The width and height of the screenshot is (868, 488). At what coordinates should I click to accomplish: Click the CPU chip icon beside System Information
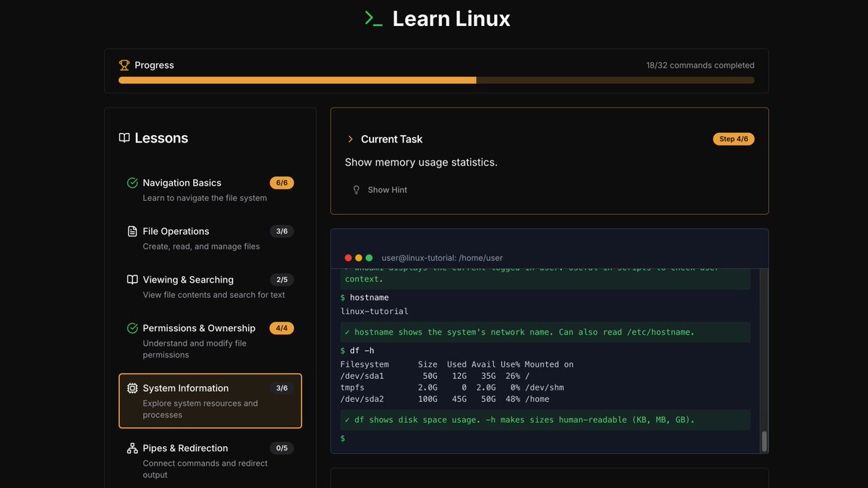(x=132, y=388)
